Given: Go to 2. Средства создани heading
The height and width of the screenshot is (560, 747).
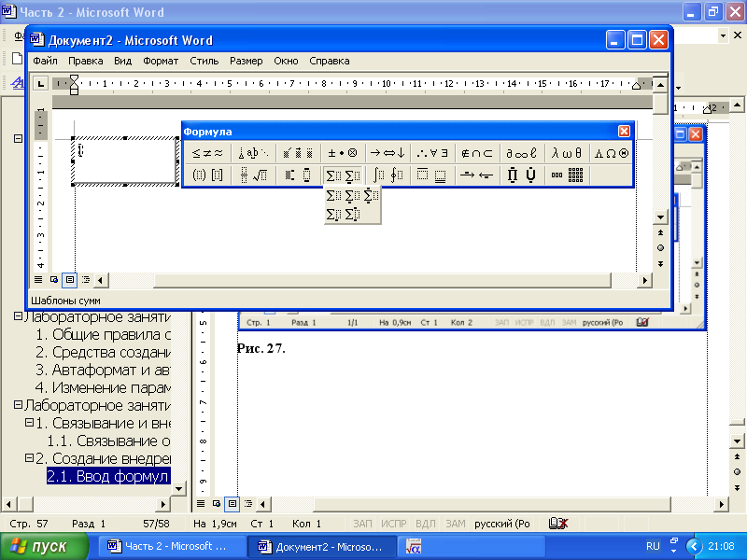Looking at the screenshot, I should pos(104,352).
